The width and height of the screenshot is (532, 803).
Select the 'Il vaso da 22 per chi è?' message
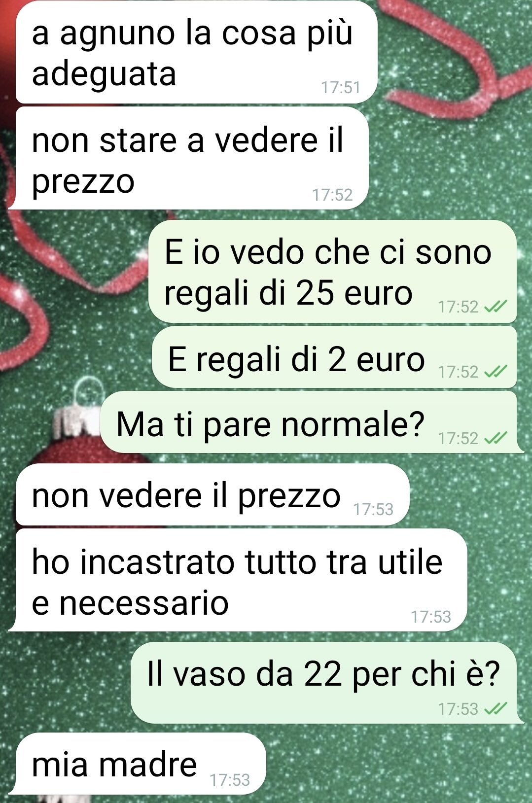(x=326, y=683)
